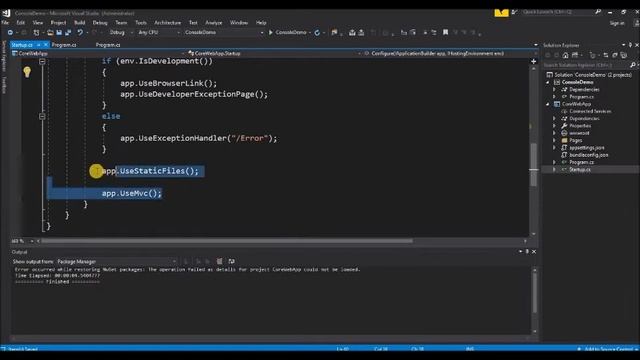Click the feedback icon beside Quick Launch
This screenshot has height=360, width=640.
(x=514, y=12)
